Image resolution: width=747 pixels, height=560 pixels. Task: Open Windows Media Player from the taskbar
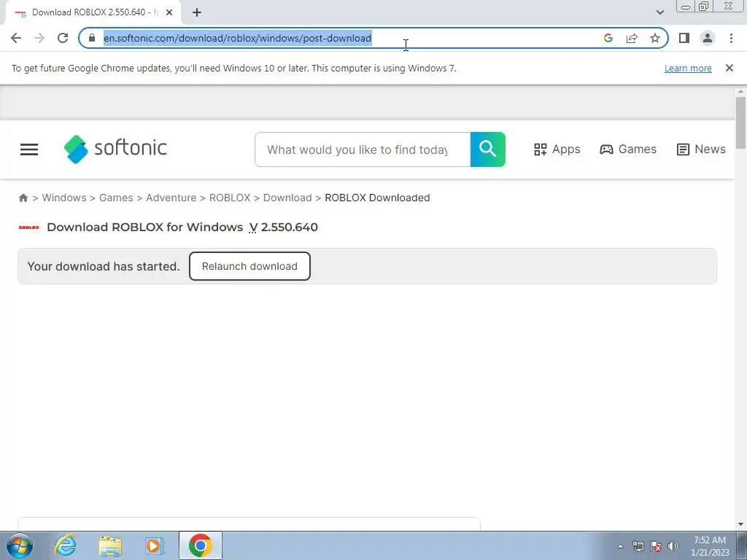pos(155,545)
